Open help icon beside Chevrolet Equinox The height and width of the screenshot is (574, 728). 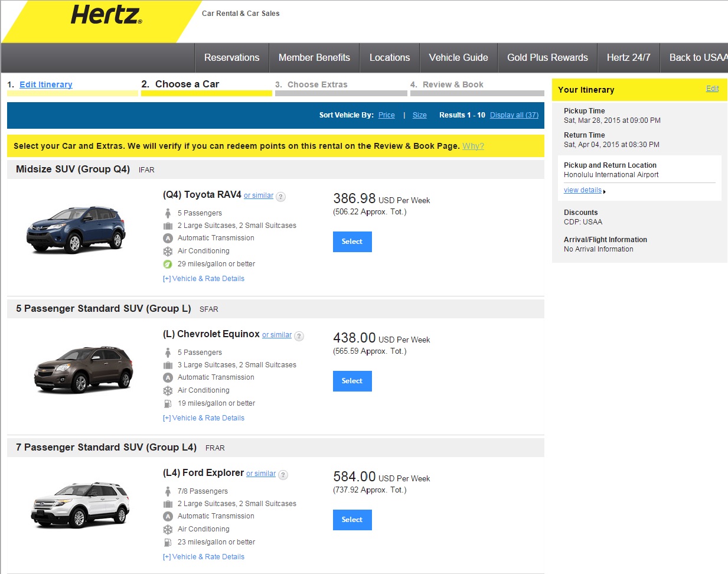point(299,336)
